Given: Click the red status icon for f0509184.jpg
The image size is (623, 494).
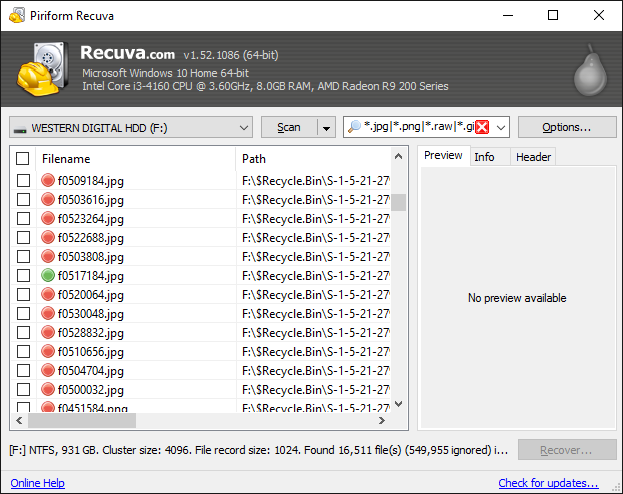Looking at the screenshot, I should pyautogui.click(x=48, y=180).
